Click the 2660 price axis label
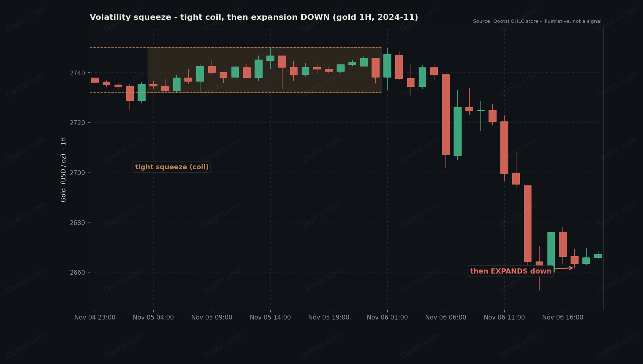643x364 pixels. coord(77,272)
